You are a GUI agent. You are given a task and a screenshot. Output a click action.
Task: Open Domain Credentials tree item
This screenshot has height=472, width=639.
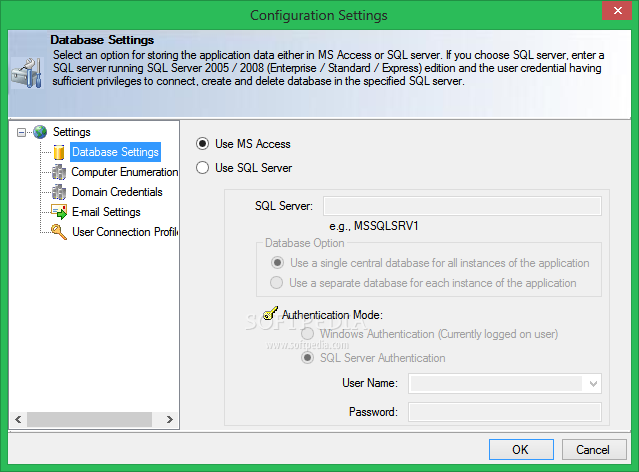(117, 192)
